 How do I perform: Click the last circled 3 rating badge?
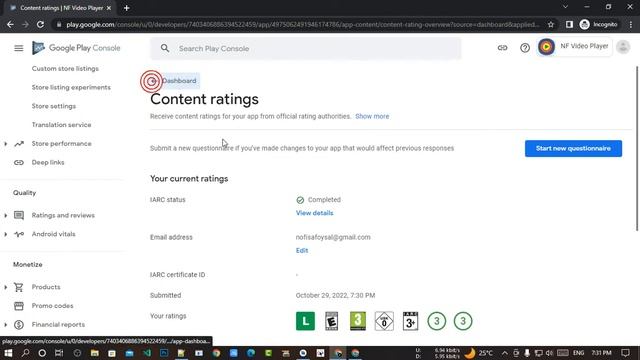(463, 321)
